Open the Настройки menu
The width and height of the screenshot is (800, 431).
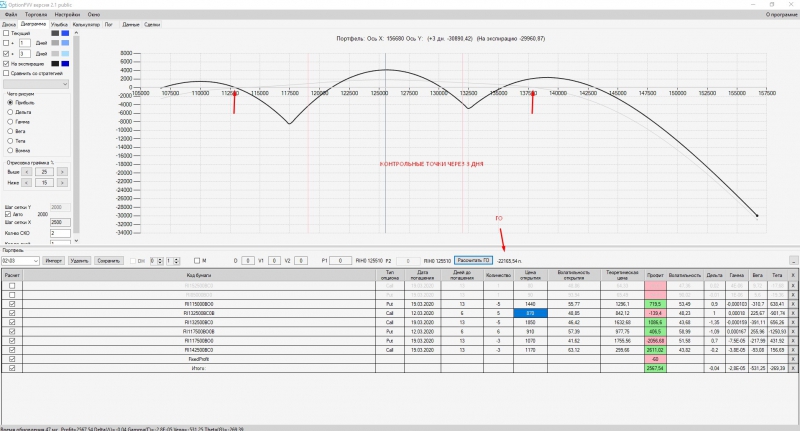point(67,15)
